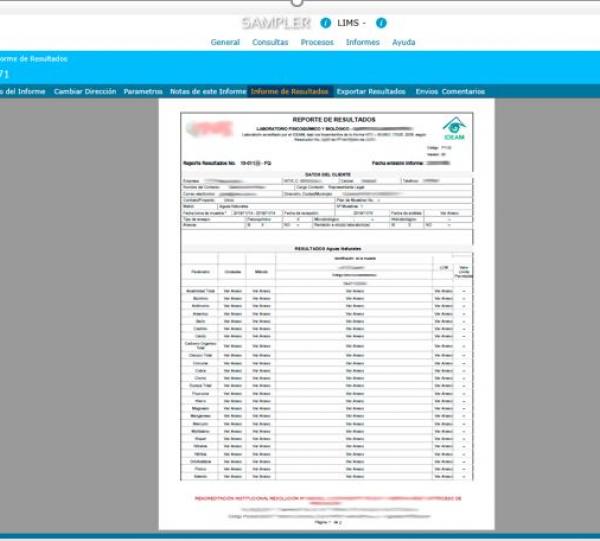Switch to the Parametros tab
The image size is (600, 541).
tap(143, 91)
